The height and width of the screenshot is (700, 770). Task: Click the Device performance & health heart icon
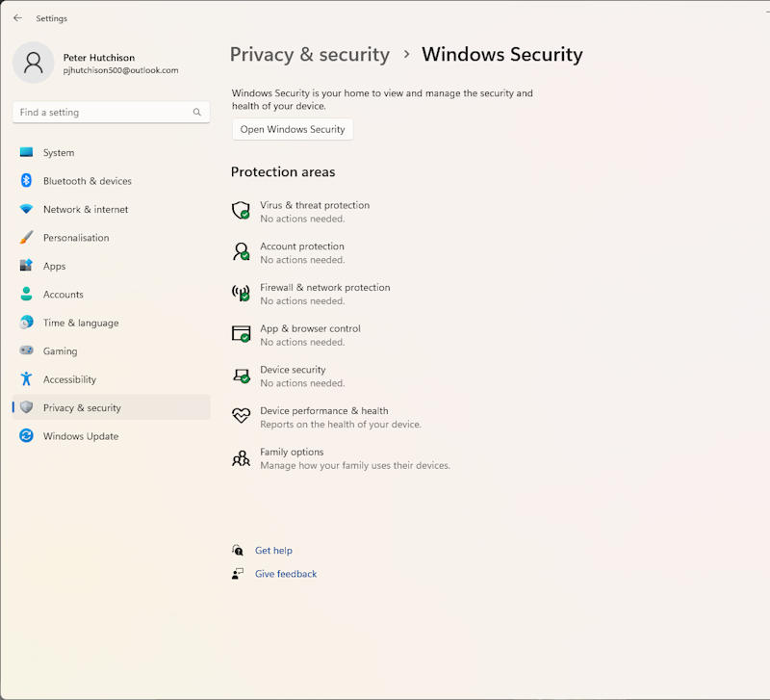241,416
